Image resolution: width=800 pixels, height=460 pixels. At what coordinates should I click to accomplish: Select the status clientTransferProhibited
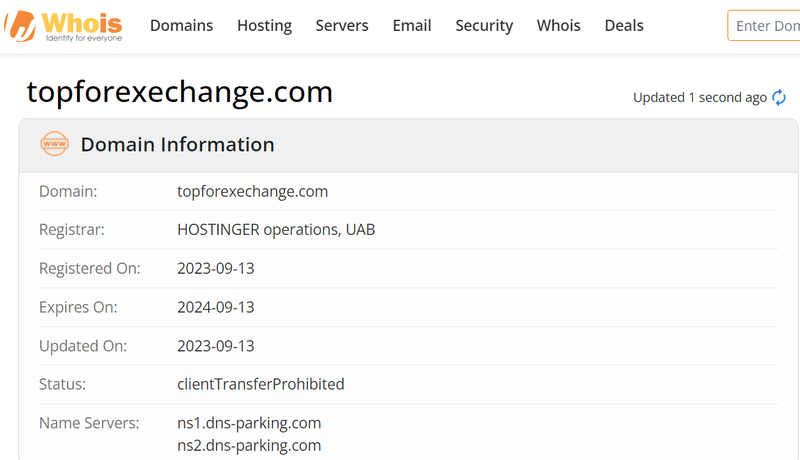pyautogui.click(x=261, y=384)
